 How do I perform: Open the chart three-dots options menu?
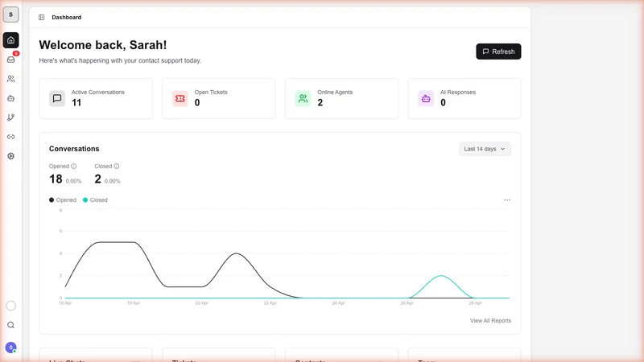(x=507, y=200)
